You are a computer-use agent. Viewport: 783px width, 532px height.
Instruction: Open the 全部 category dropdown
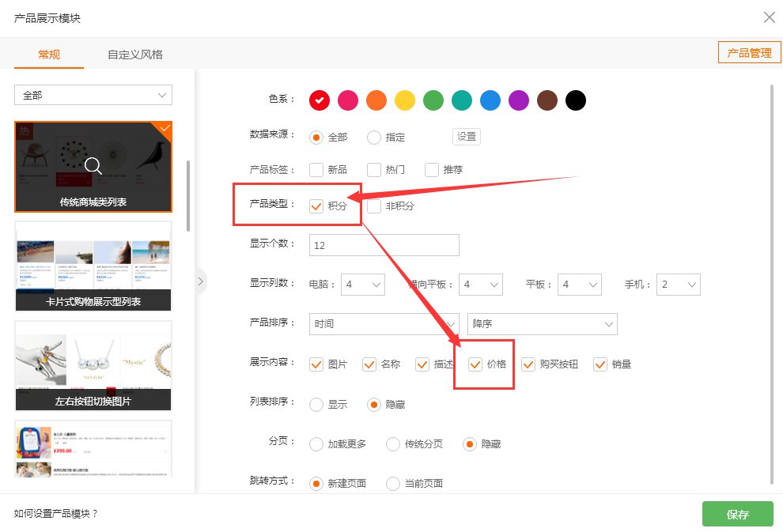93,95
